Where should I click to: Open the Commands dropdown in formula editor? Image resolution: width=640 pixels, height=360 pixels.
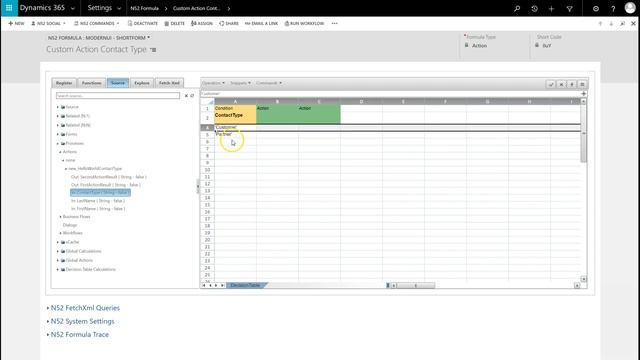pyautogui.click(x=269, y=83)
